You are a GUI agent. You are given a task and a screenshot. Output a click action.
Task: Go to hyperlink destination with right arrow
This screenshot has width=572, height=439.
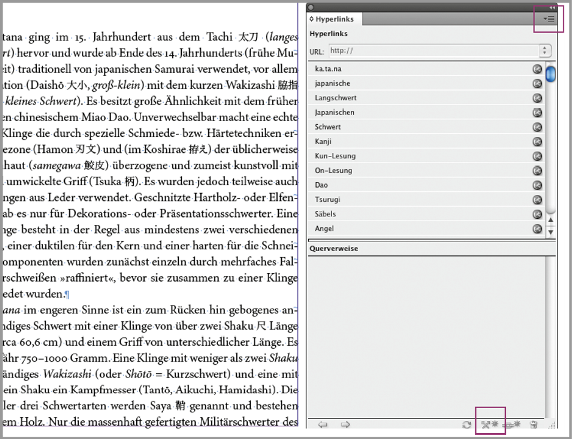345,424
